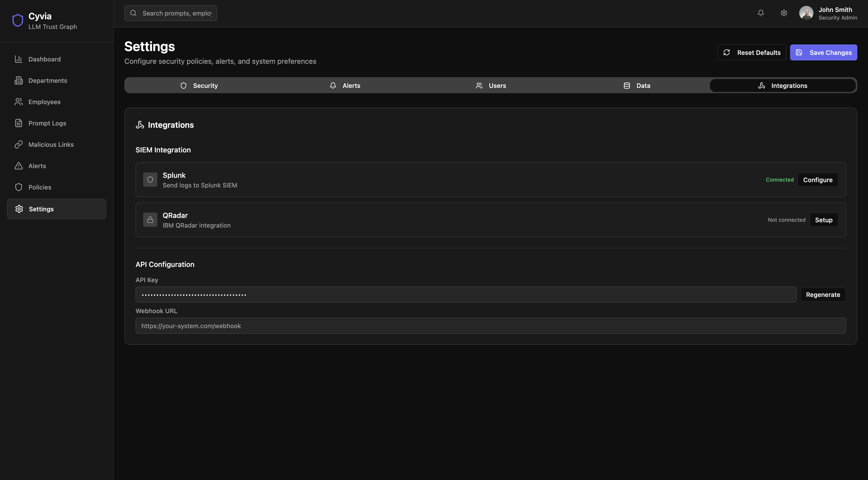Navigate to Departments section
This screenshot has height=480, width=868.
[47, 81]
